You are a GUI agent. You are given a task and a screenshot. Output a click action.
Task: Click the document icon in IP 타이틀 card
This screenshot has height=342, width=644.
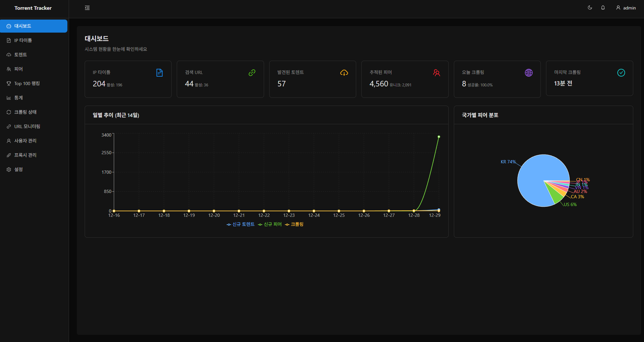[x=160, y=73]
